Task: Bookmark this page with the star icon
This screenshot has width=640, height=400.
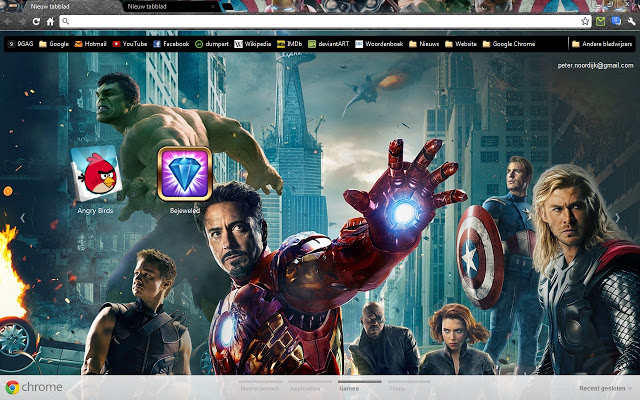Action: pos(585,21)
